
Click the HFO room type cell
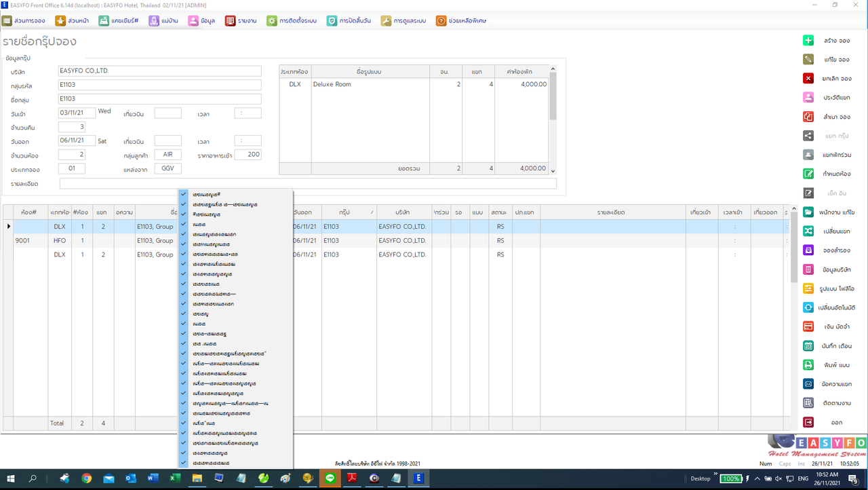point(60,241)
